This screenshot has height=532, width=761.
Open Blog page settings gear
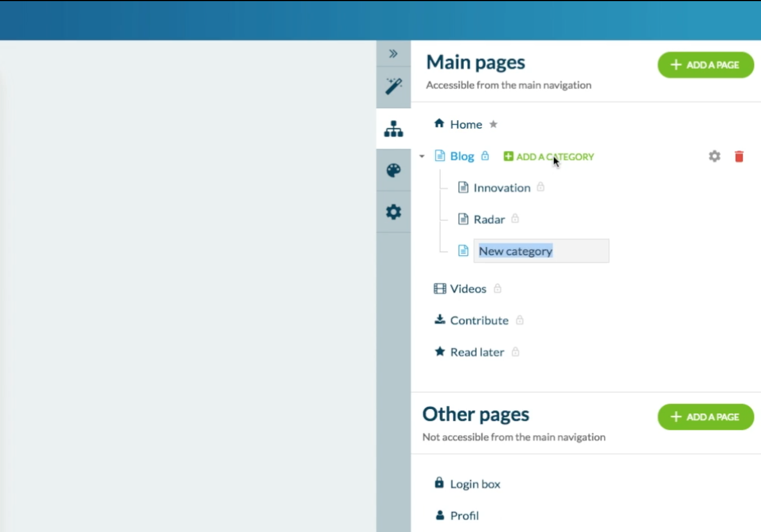click(x=714, y=156)
